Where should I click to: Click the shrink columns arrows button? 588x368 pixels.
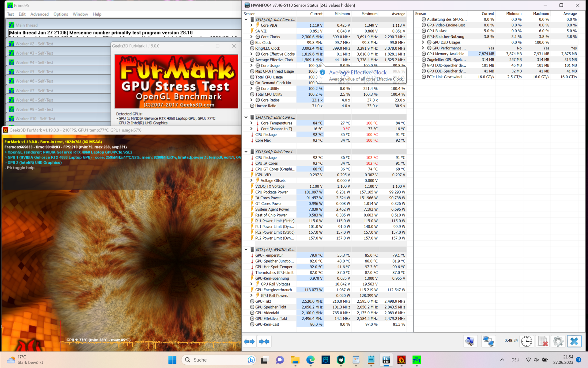(264, 341)
